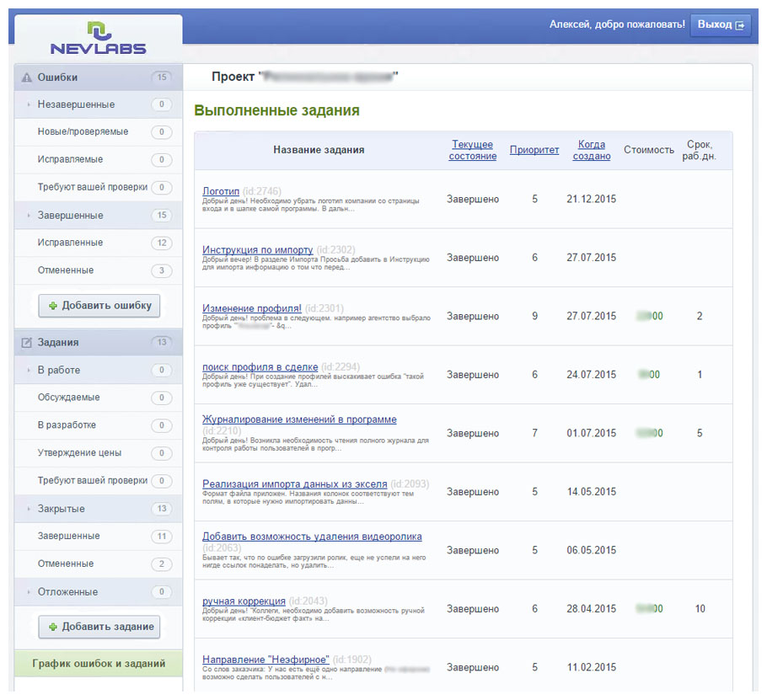Image resolution: width=767 pixels, height=700 pixels.
Task: Expand the Отложенные tasks group
Action: click(67, 591)
